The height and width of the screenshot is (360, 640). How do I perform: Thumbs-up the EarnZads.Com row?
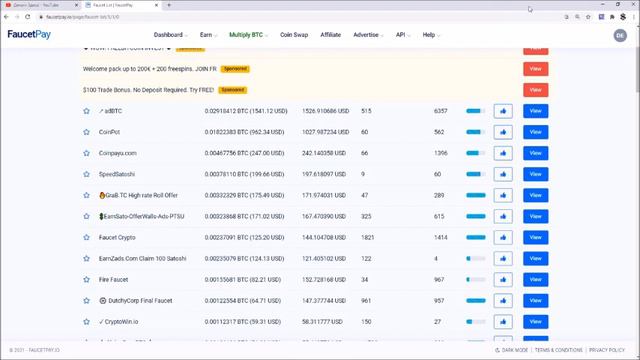coord(503,258)
